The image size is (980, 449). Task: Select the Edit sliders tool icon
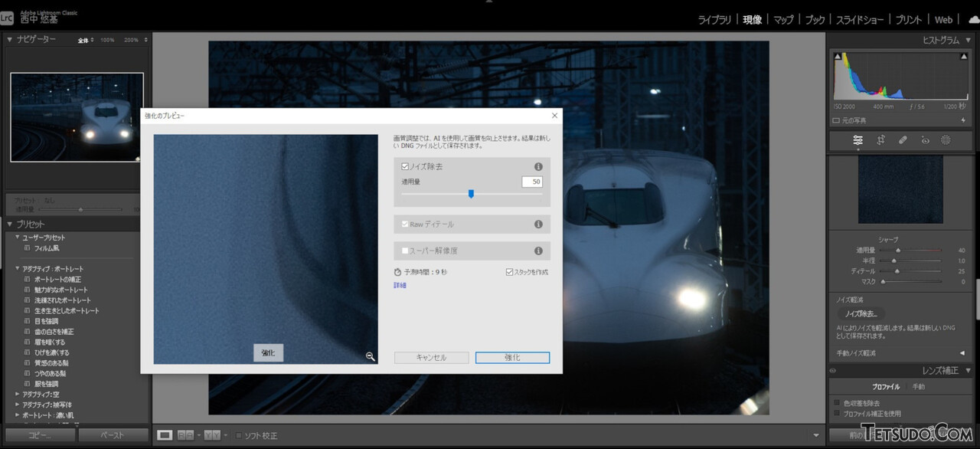(x=858, y=140)
